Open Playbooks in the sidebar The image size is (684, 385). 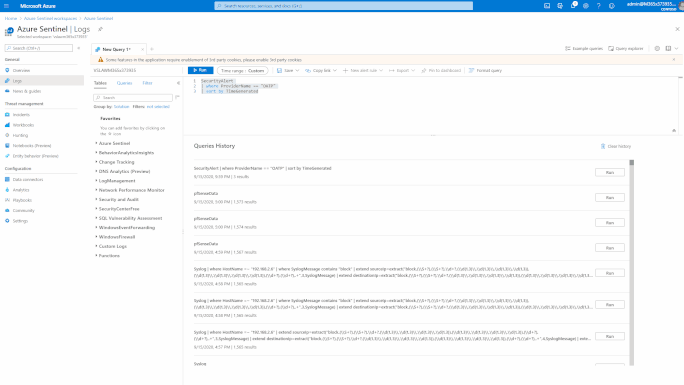click(x=22, y=201)
